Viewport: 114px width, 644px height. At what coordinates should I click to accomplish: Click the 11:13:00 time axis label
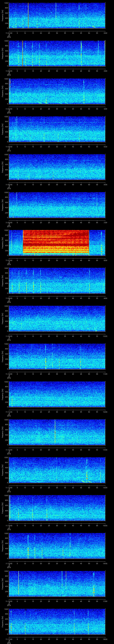9,487
